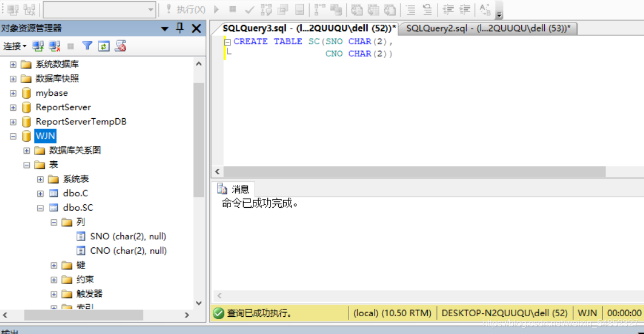Collapse the WJN database node
The image size is (644, 334).
(13, 137)
